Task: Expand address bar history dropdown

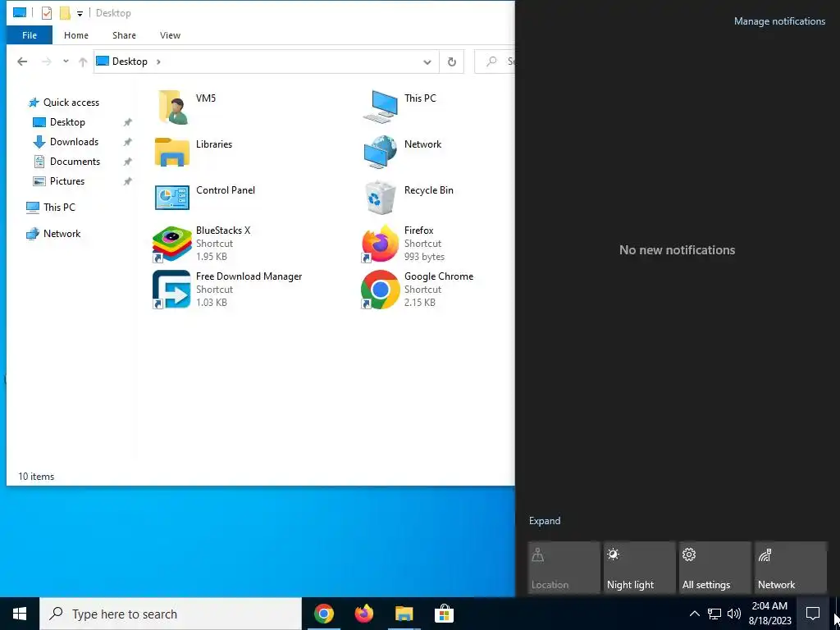Action: pos(427,62)
